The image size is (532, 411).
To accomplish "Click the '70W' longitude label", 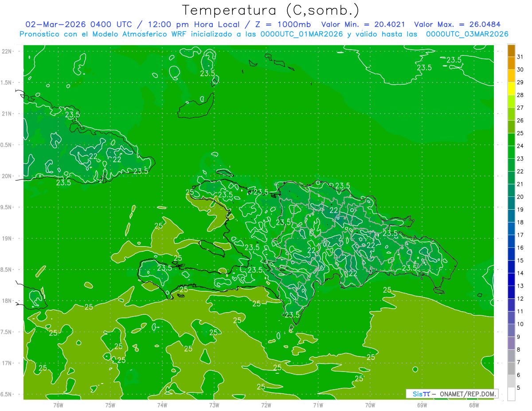I will pos(370,405).
